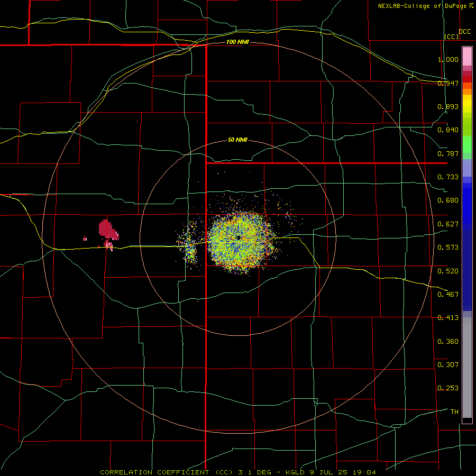
Task: Click the 0.947 legend value
Action: click(448, 83)
